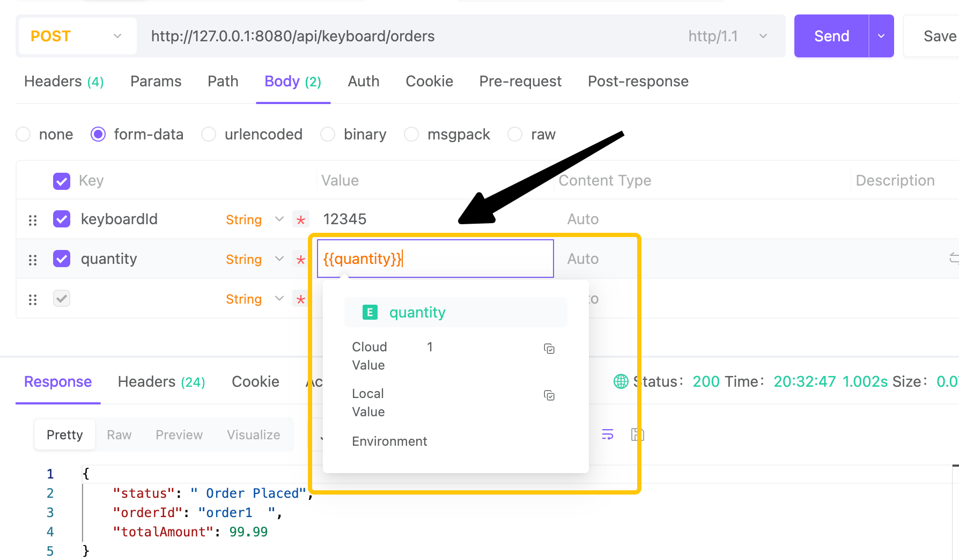
Task: Select the Preview response view
Action: (179, 434)
